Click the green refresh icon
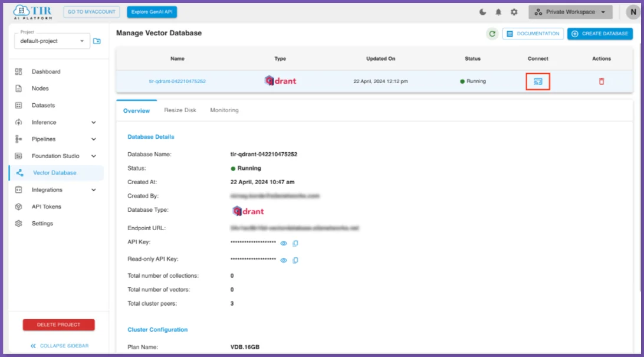This screenshot has width=644, height=357. (492, 34)
